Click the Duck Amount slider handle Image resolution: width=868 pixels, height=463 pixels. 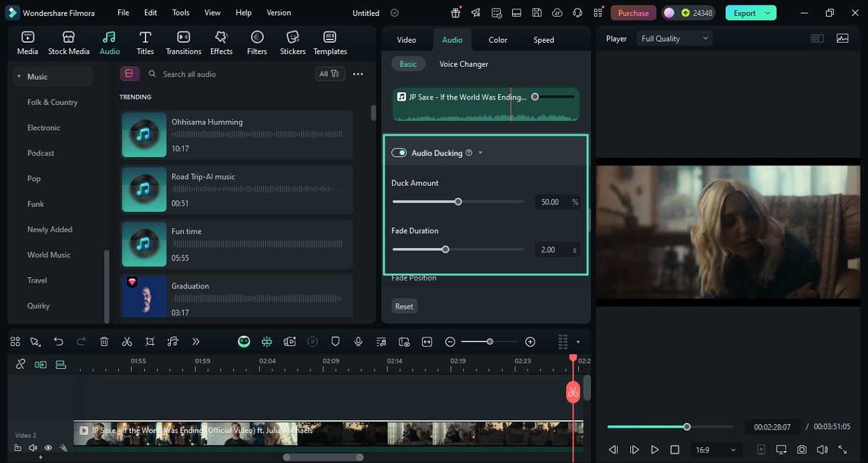pos(458,201)
